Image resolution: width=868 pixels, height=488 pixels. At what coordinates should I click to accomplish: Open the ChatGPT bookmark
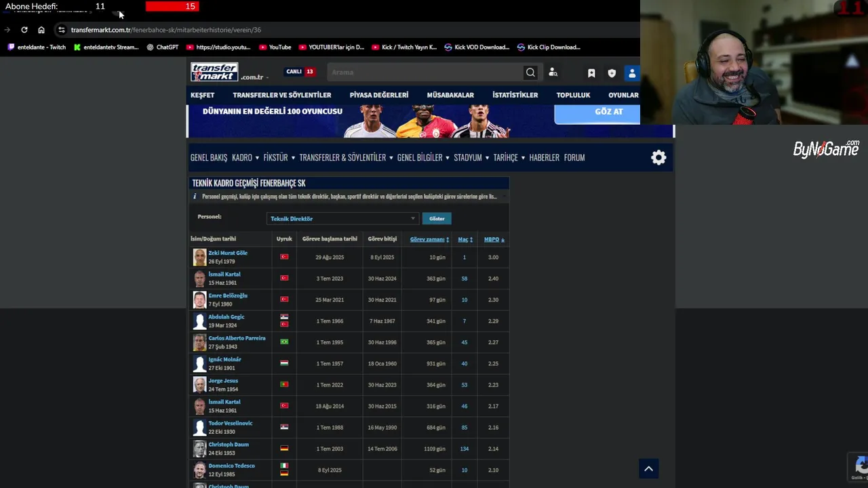163,47
